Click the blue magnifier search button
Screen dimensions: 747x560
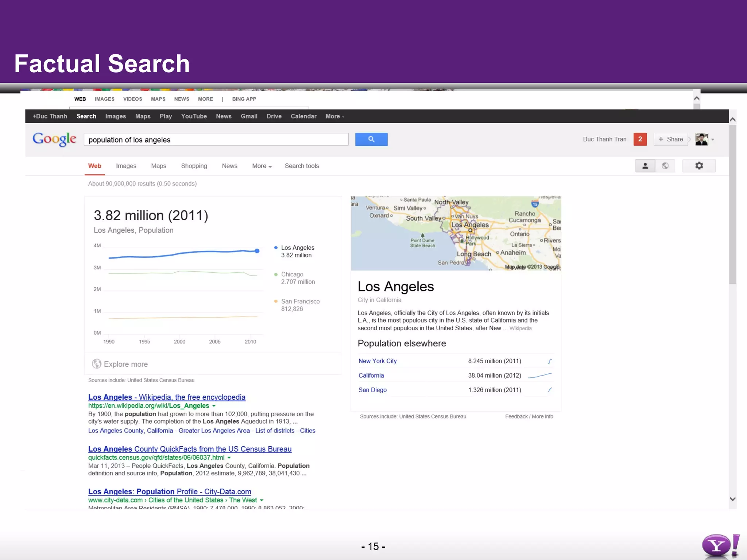[x=371, y=139]
